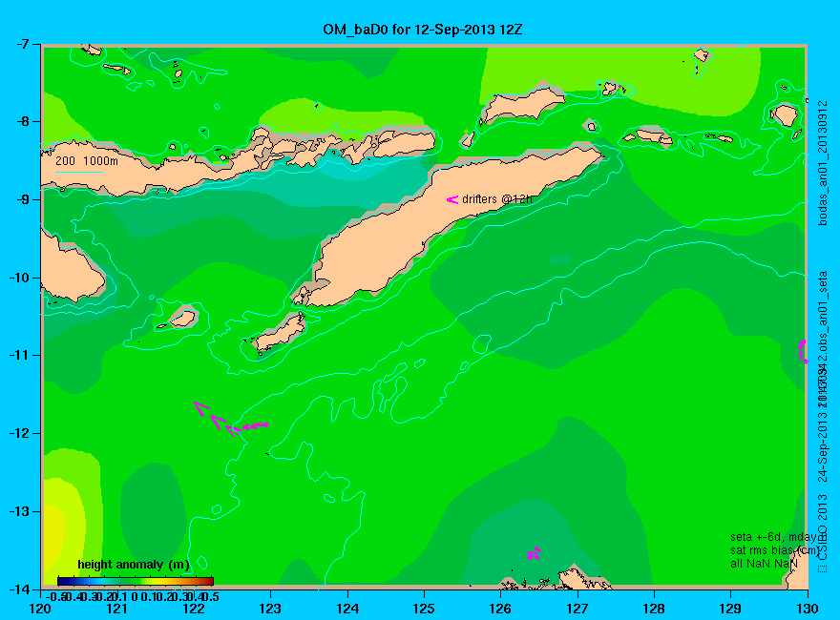
Task: Click longitude tick label 120
Action: click(x=41, y=609)
